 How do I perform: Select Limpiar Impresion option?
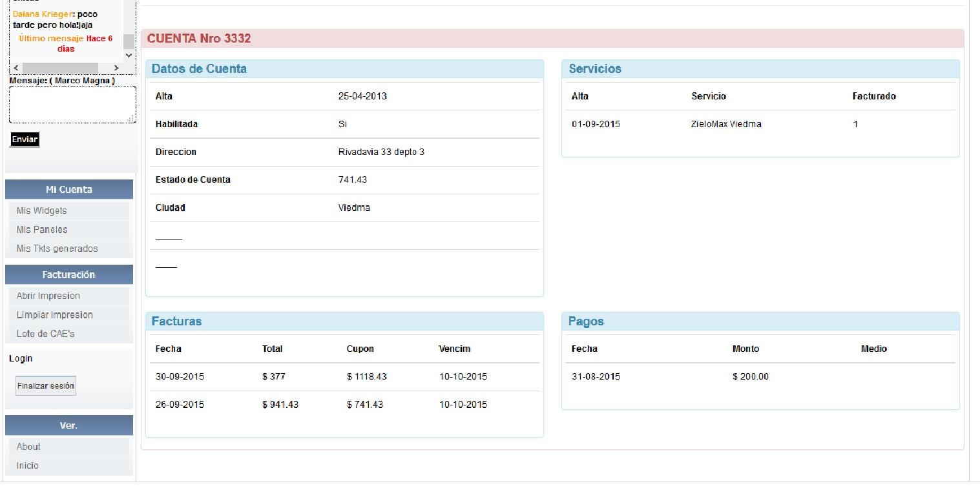pyautogui.click(x=55, y=315)
